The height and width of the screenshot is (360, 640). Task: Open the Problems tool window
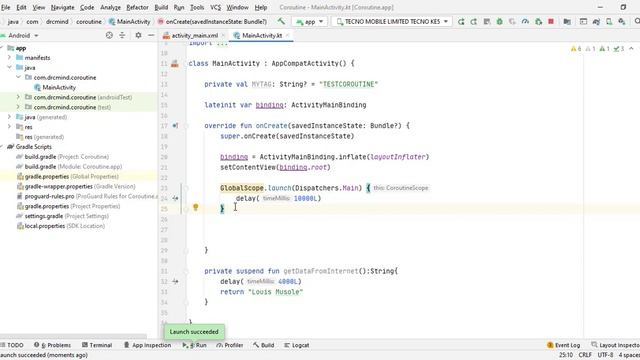click(52, 345)
